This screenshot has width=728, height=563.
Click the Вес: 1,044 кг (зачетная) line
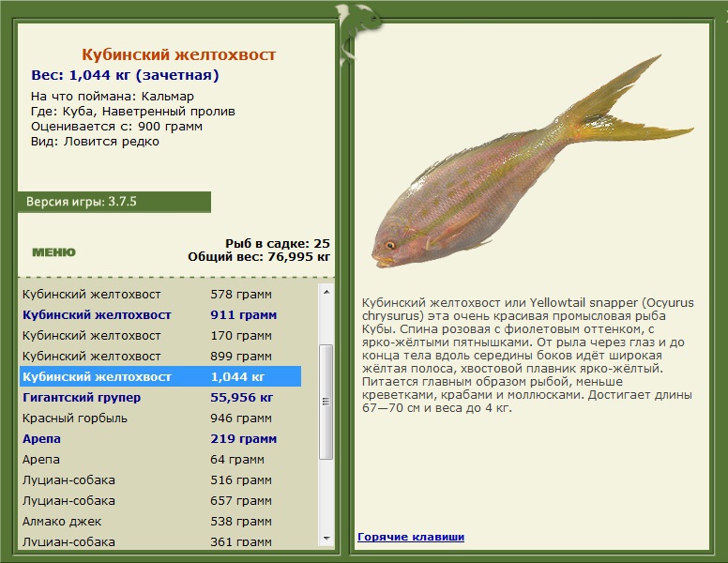[125, 75]
